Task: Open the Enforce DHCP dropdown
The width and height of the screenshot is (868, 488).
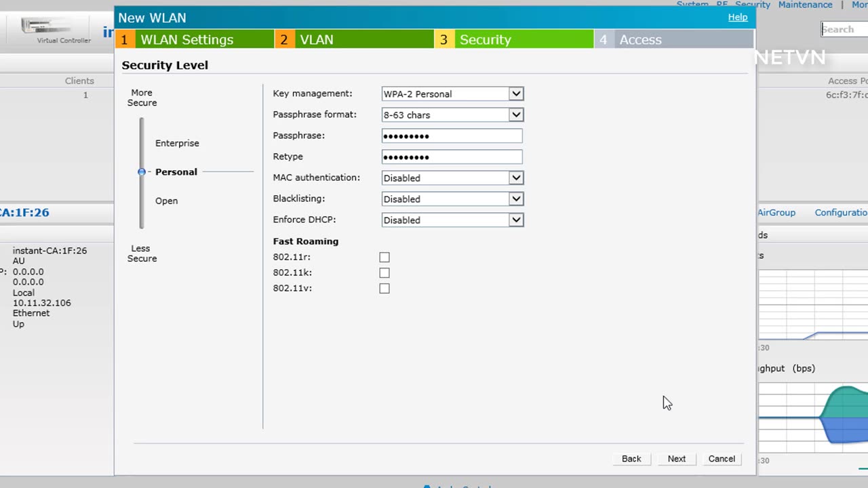Action: coord(452,220)
